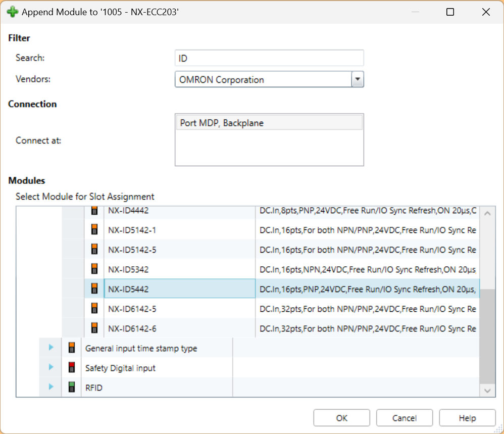Click the green RFID category icon

coord(72,387)
